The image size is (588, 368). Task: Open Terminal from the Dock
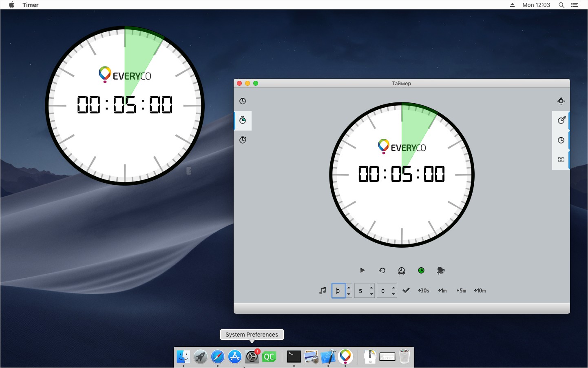click(294, 357)
